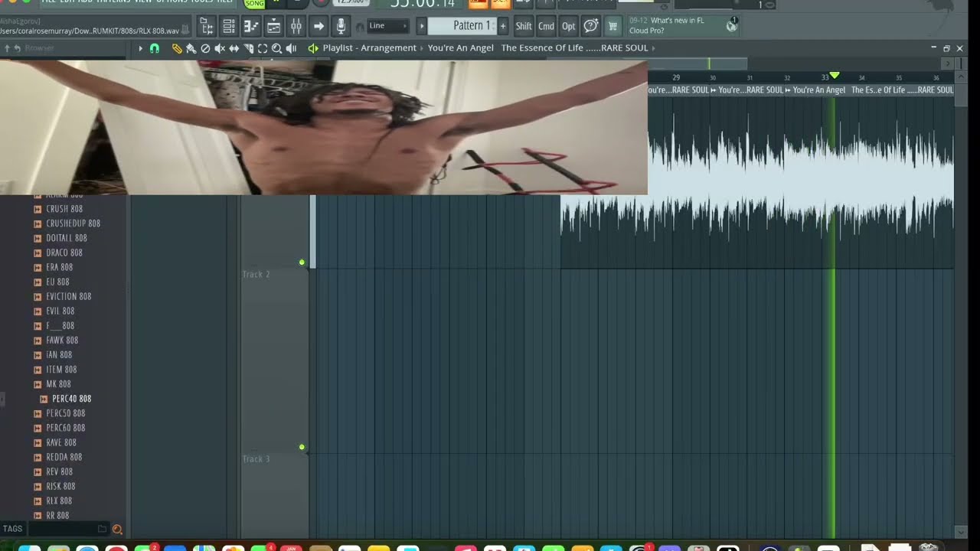Toggle the Playlist magnet snap icon

click(154, 48)
